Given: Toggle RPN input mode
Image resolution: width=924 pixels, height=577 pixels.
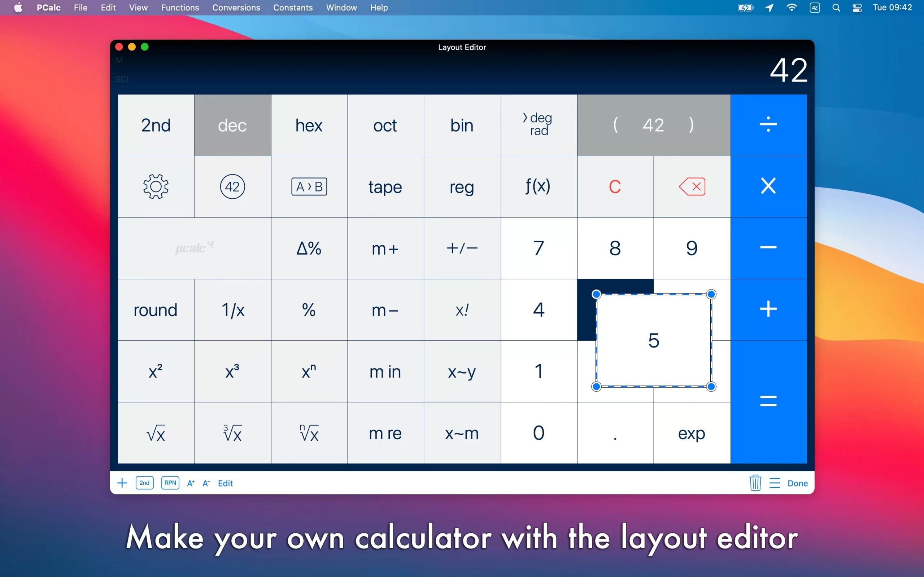Looking at the screenshot, I should coord(171,483).
